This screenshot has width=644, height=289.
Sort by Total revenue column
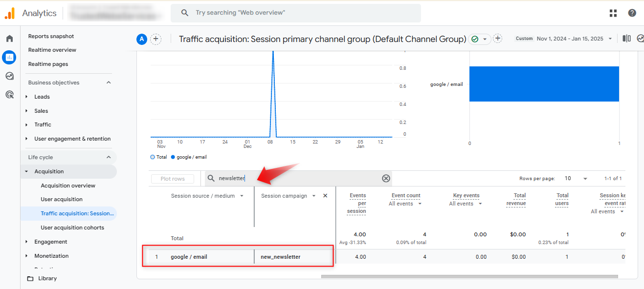[516, 199]
